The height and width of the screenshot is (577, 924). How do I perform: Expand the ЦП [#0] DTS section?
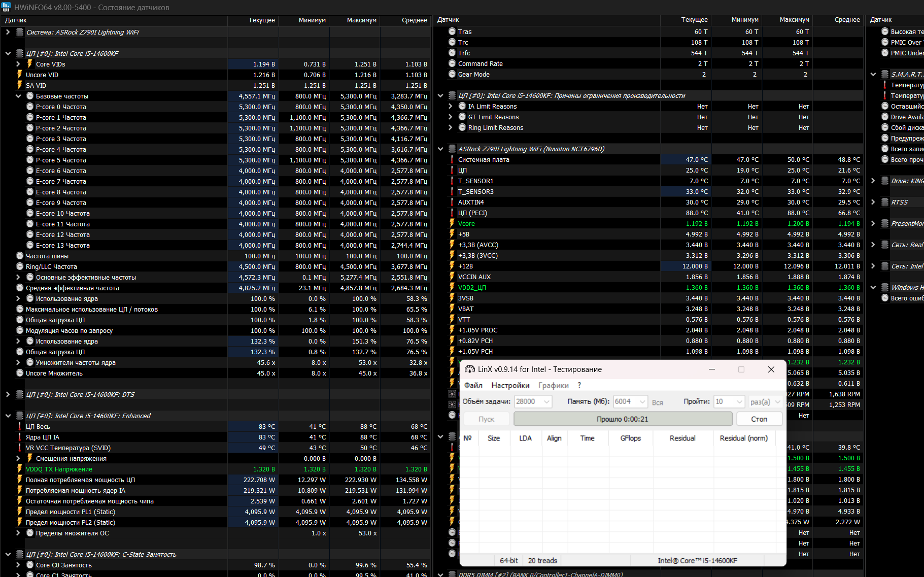point(8,394)
